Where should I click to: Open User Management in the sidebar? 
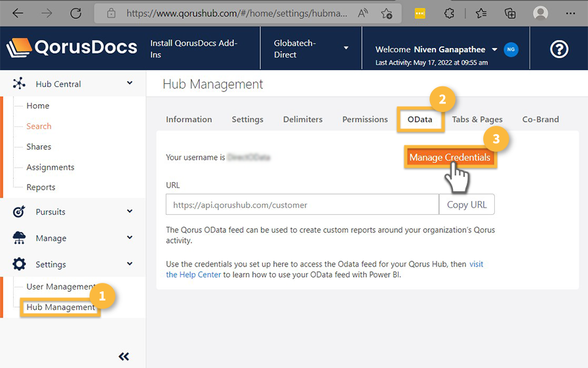tap(60, 287)
